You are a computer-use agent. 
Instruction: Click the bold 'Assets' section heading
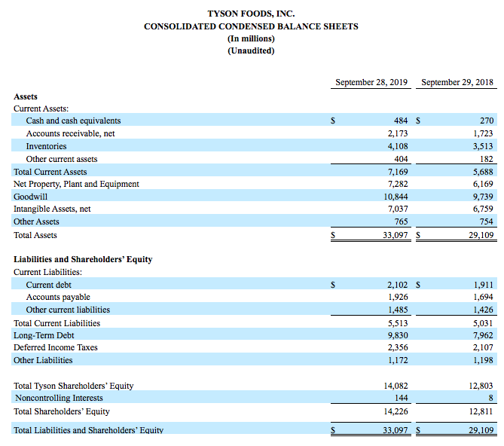click(x=26, y=96)
